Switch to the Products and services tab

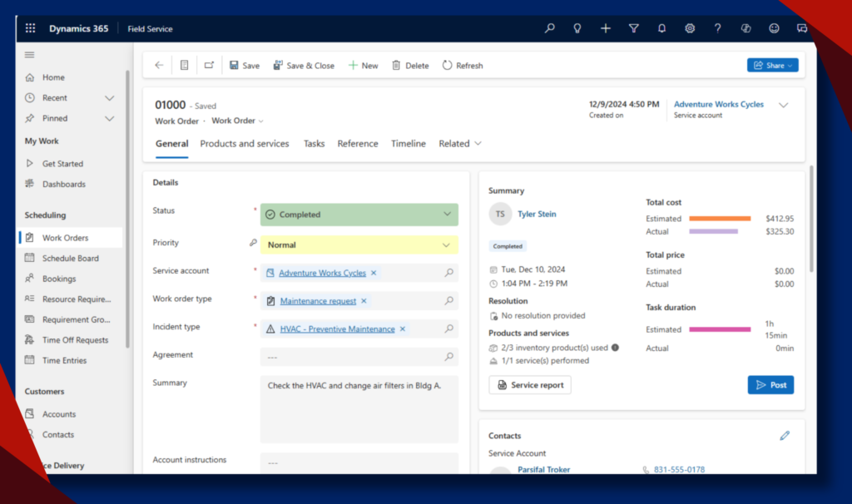245,144
